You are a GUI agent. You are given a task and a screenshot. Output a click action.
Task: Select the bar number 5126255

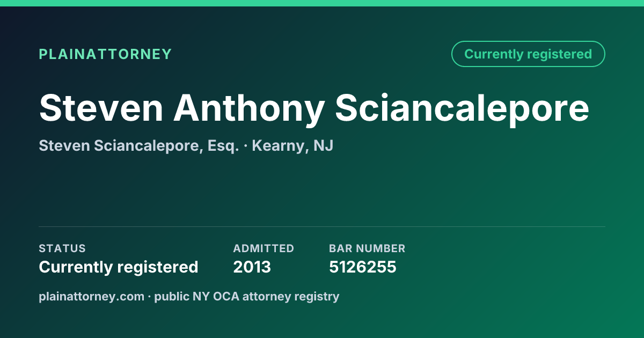pyautogui.click(x=363, y=267)
